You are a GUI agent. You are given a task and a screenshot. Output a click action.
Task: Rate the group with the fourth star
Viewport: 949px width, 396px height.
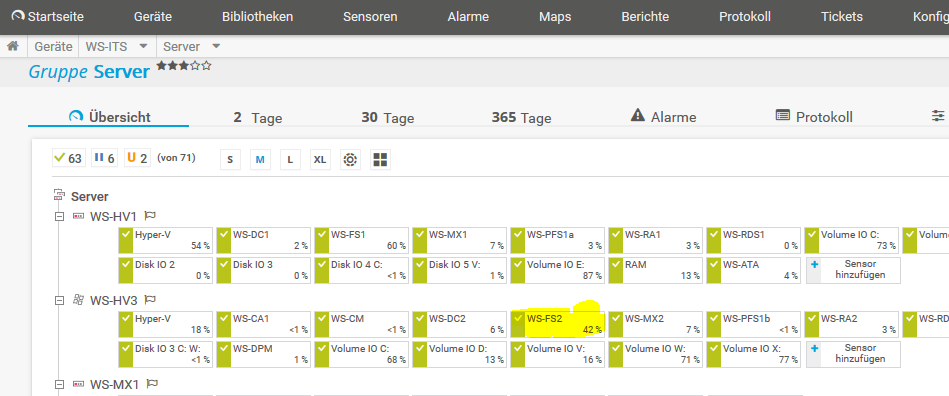click(x=195, y=65)
